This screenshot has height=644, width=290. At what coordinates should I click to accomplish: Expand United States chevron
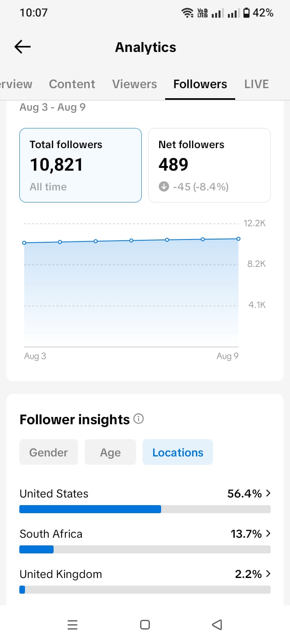click(x=268, y=493)
